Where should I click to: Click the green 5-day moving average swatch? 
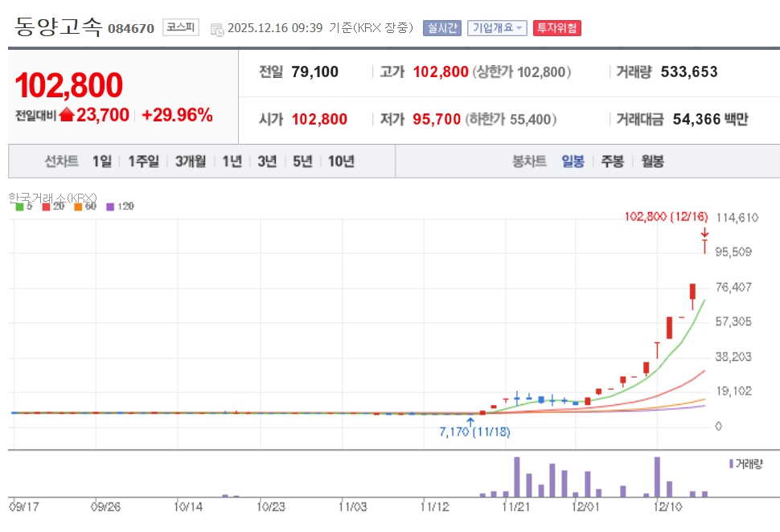pyautogui.click(x=19, y=207)
